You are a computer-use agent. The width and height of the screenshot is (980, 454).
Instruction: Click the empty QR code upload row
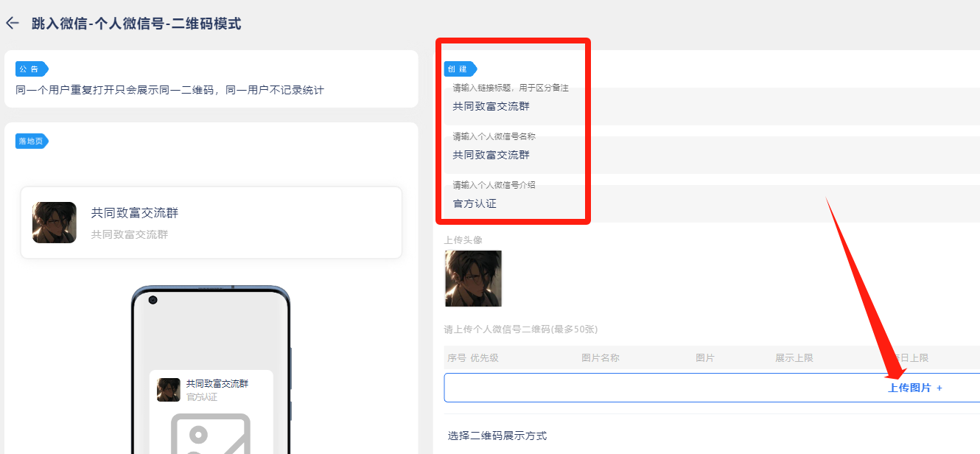[x=663, y=387]
